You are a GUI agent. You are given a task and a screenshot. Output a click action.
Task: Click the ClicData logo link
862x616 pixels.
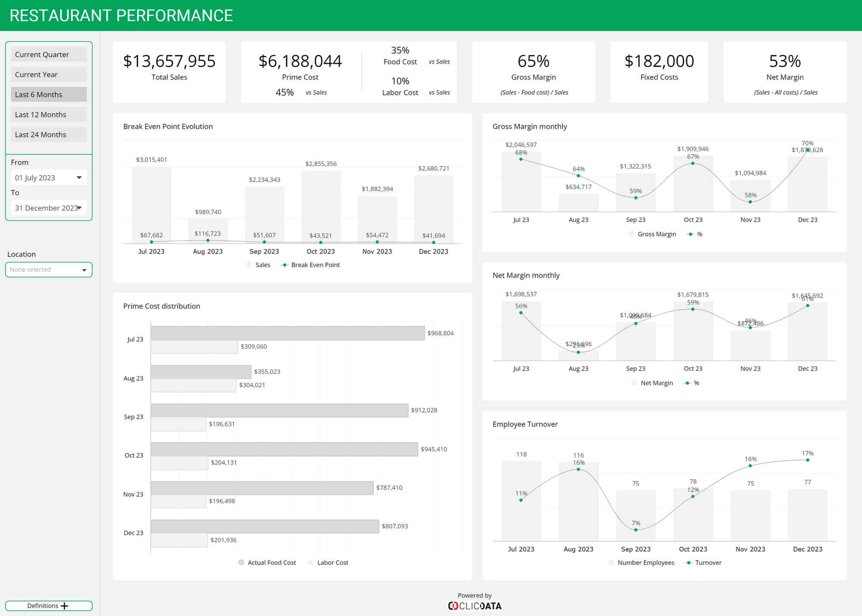point(475,605)
